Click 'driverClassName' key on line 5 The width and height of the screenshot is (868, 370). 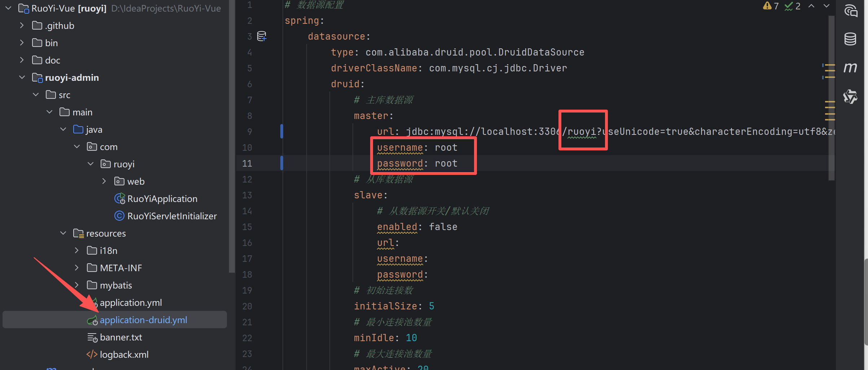pyautogui.click(x=374, y=68)
